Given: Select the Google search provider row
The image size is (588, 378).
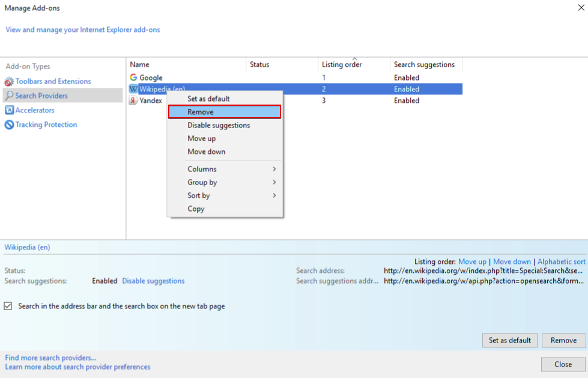Looking at the screenshot, I should click(295, 78).
